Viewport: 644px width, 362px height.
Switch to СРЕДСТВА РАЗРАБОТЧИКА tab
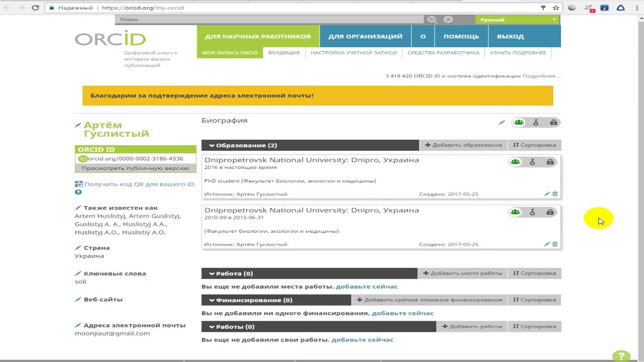443,53
